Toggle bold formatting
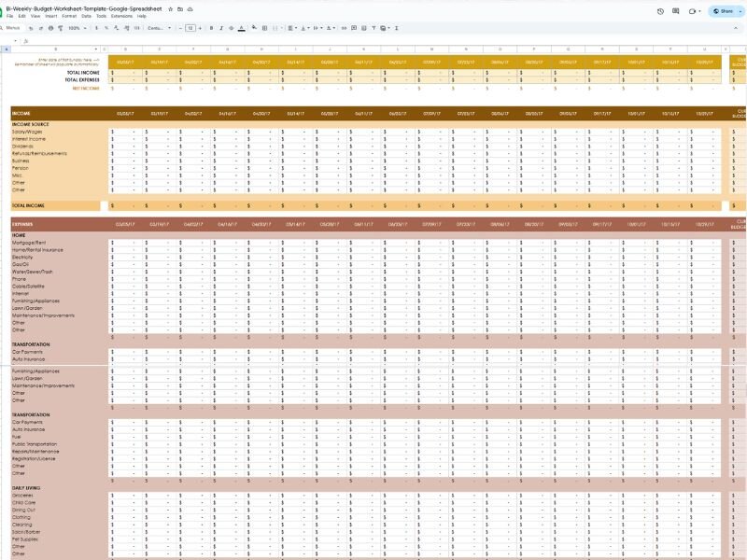This screenshot has width=747, height=560. (212, 28)
